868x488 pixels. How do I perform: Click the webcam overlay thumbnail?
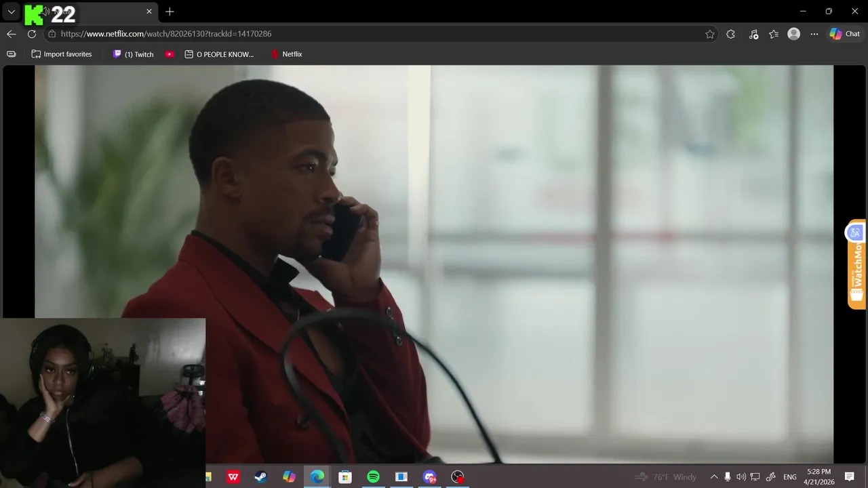[103, 403]
